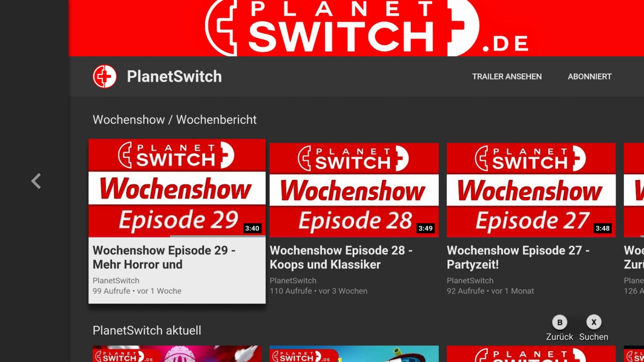This screenshot has width=644, height=362.
Task: Click the 'PlanetSwitch' channel name in the header
Action: [174, 76]
